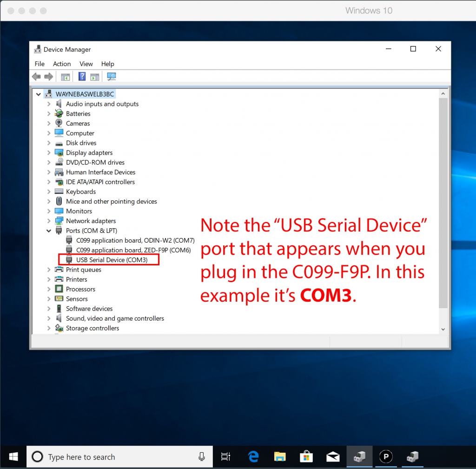Click the Storage controllers category icon
The image size is (476, 469).
pos(59,328)
